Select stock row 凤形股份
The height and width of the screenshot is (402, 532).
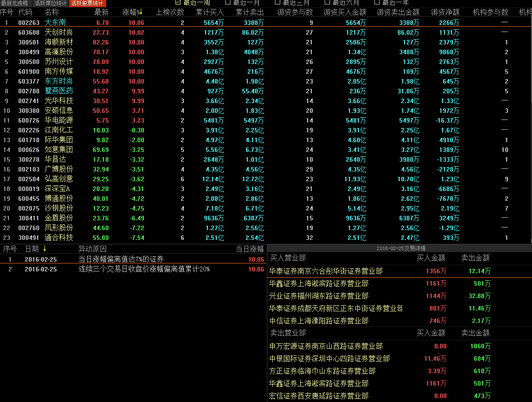[265, 228]
